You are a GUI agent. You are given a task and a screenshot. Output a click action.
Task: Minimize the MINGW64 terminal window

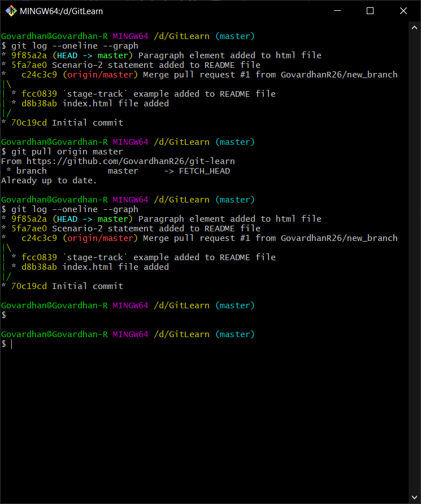point(337,11)
